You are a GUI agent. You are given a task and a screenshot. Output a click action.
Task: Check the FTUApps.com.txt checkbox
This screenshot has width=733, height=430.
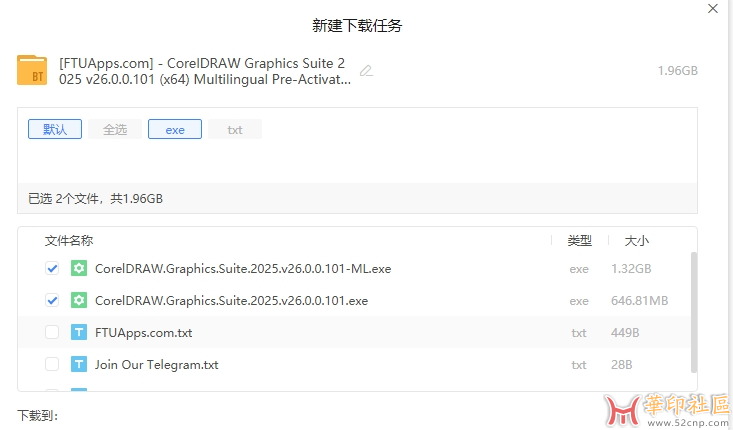pos(52,332)
